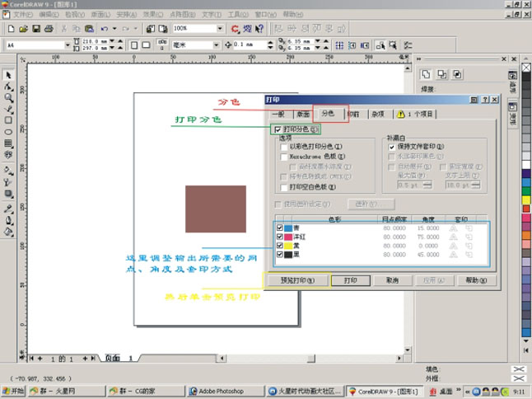532x399 pixels.
Task: Click the nudge offset 0.1 mm spinner
Action: tap(270, 45)
